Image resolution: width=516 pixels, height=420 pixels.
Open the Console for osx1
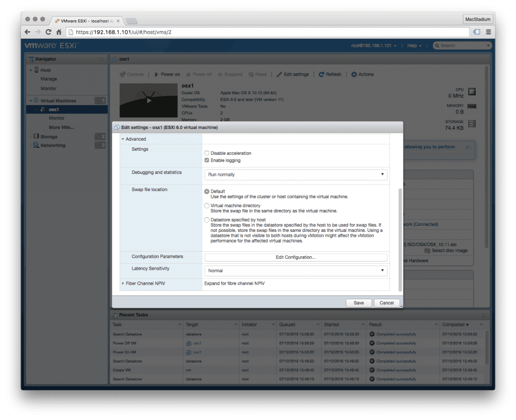coord(132,74)
